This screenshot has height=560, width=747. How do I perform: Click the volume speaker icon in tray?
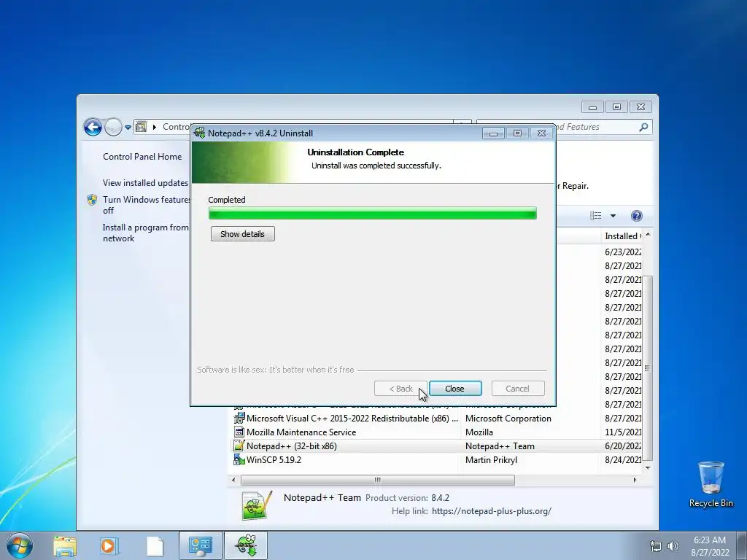(x=673, y=546)
